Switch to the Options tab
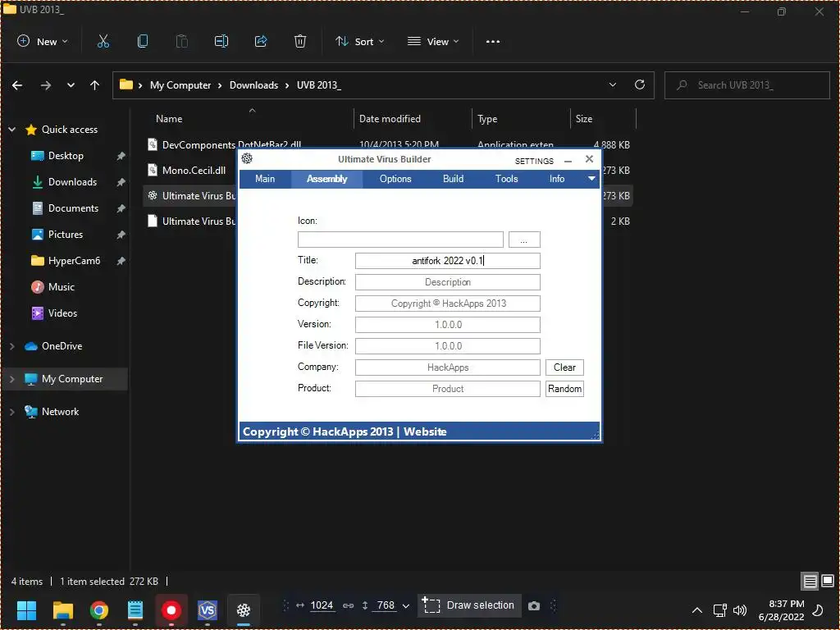Image resolution: width=840 pixels, height=630 pixels. (x=395, y=179)
